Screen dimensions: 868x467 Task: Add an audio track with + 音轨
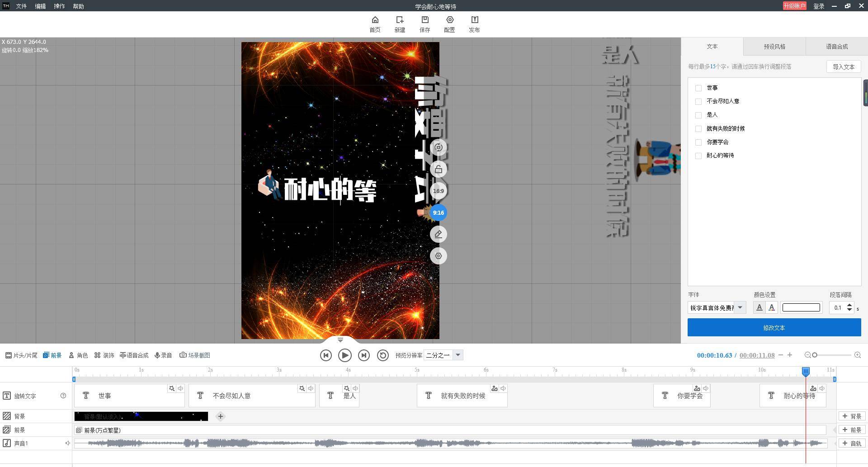click(x=852, y=443)
